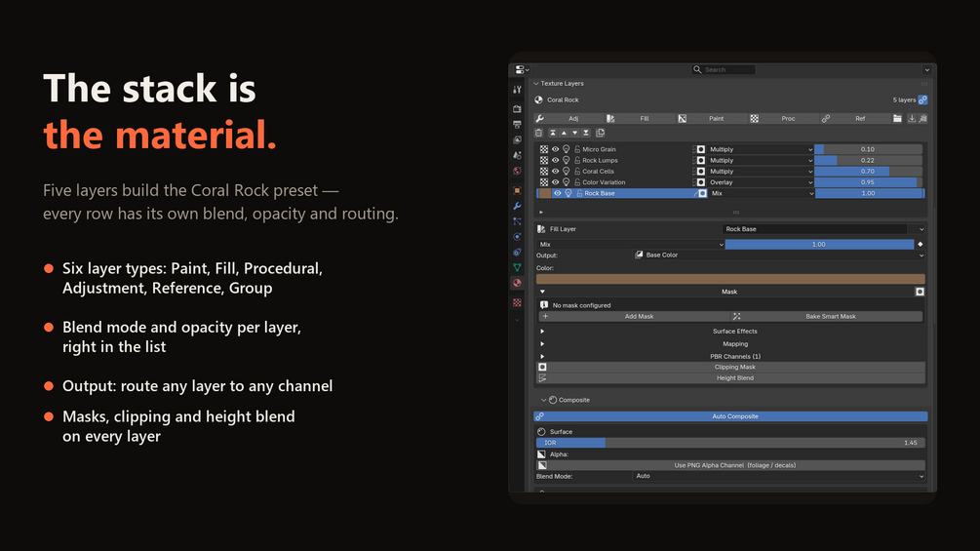
Task: Click the Height Blend button
Action: pyautogui.click(x=730, y=378)
